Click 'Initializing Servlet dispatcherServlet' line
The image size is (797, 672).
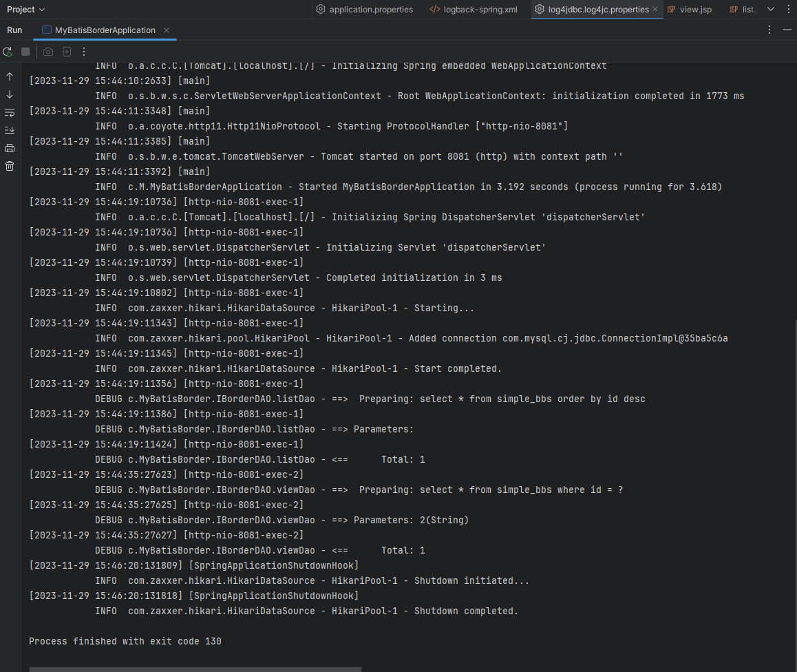click(x=320, y=248)
